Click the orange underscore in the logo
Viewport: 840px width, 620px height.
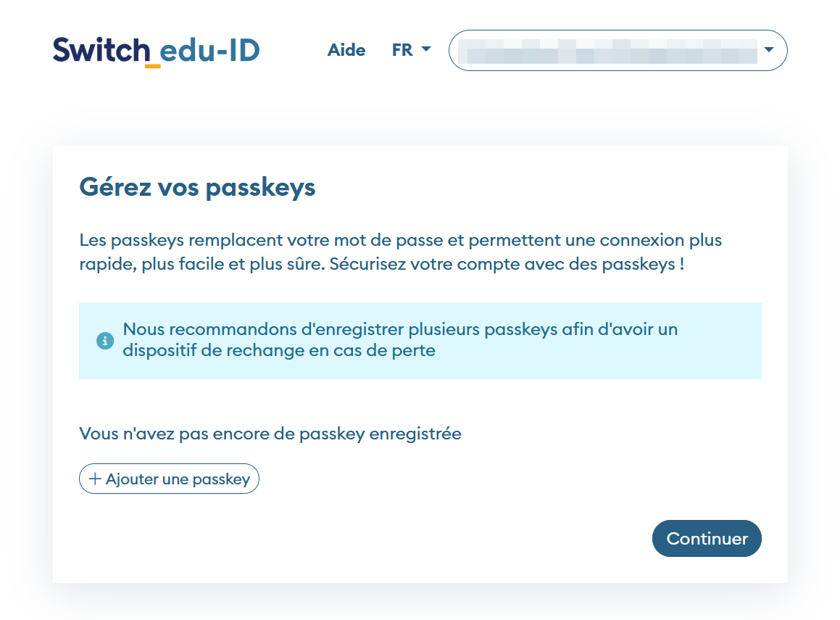[x=152, y=66]
